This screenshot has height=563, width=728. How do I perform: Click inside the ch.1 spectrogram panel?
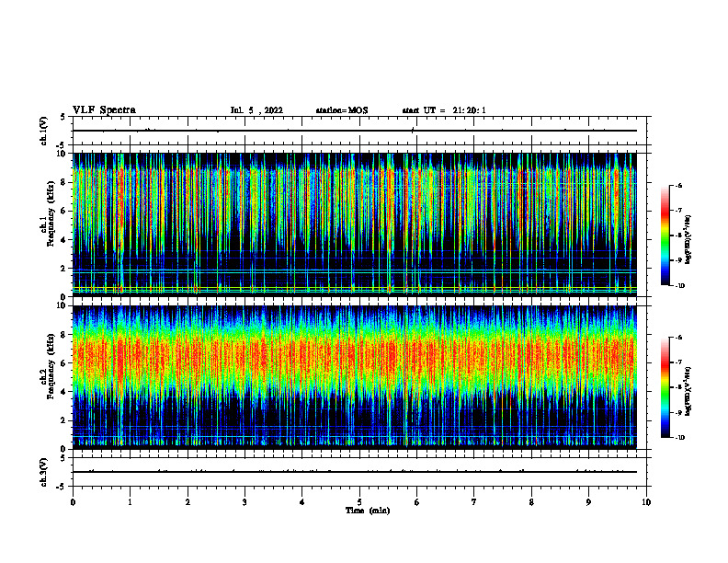[355, 224]
